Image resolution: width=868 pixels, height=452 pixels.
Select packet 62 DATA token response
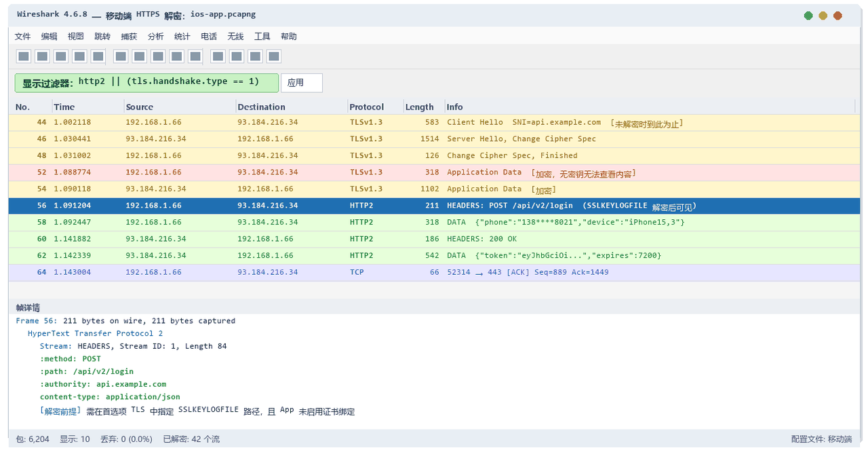tap(434, 255)
